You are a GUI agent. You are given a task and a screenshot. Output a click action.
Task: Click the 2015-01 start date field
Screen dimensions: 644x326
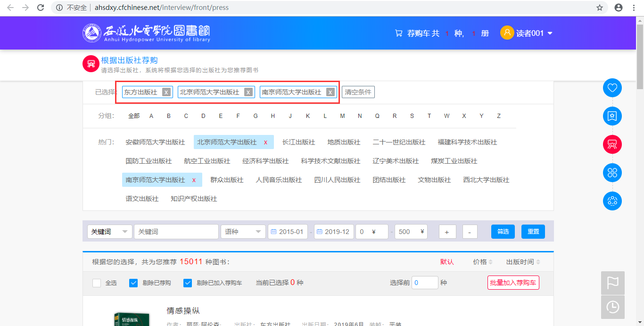pyautogui.click(x=288, y=232)
